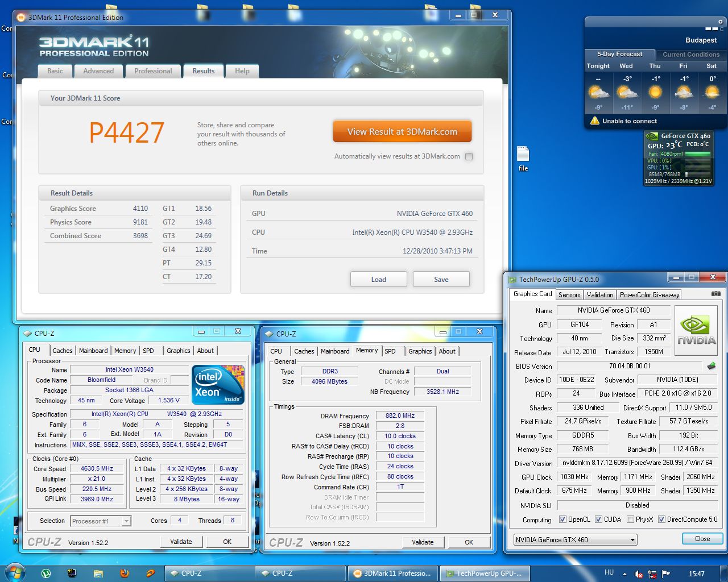Click the TechPowerUp GPU-Z title bar icon
The width and height of the screenshot is (728, 582).
pyautogui.click(x=512, y=280)
